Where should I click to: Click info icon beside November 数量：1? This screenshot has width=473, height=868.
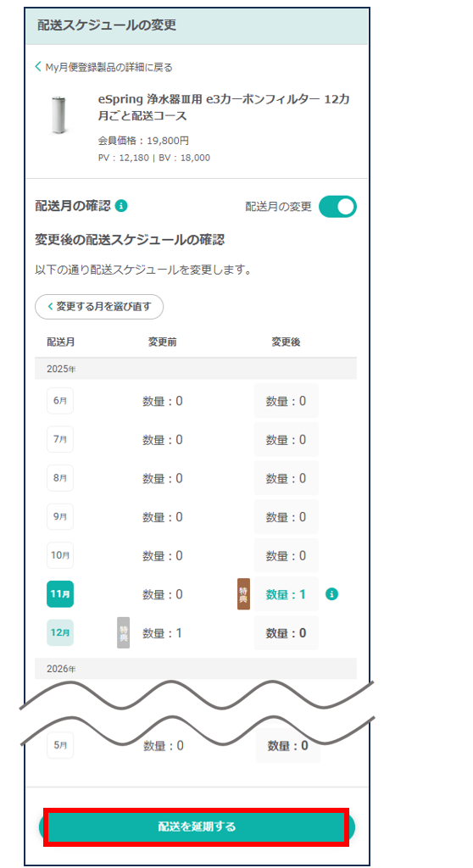coord(331,594)
